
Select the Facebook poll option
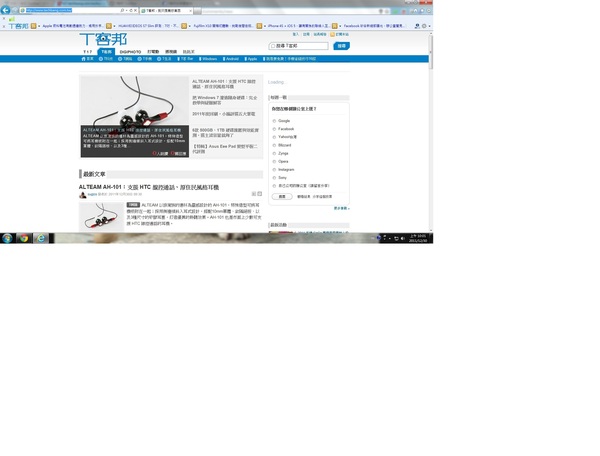275,129
